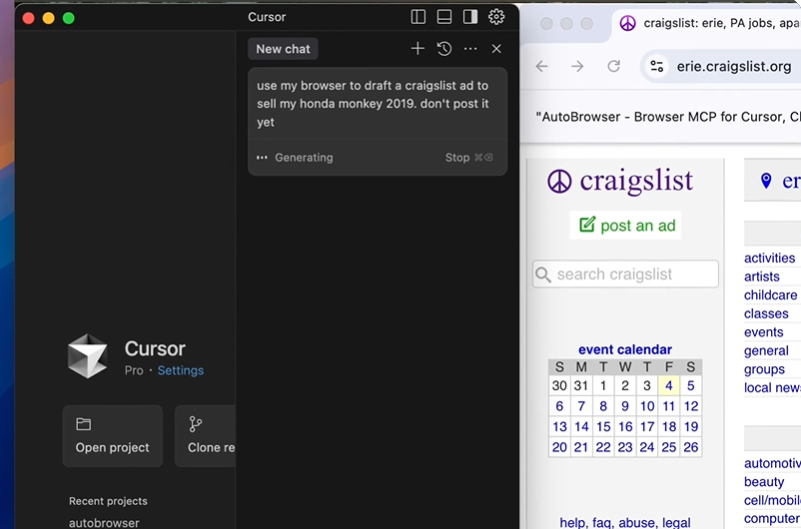Open the help, faq, abuse, legal link
The image size is (801, 529).
[625, 522]
